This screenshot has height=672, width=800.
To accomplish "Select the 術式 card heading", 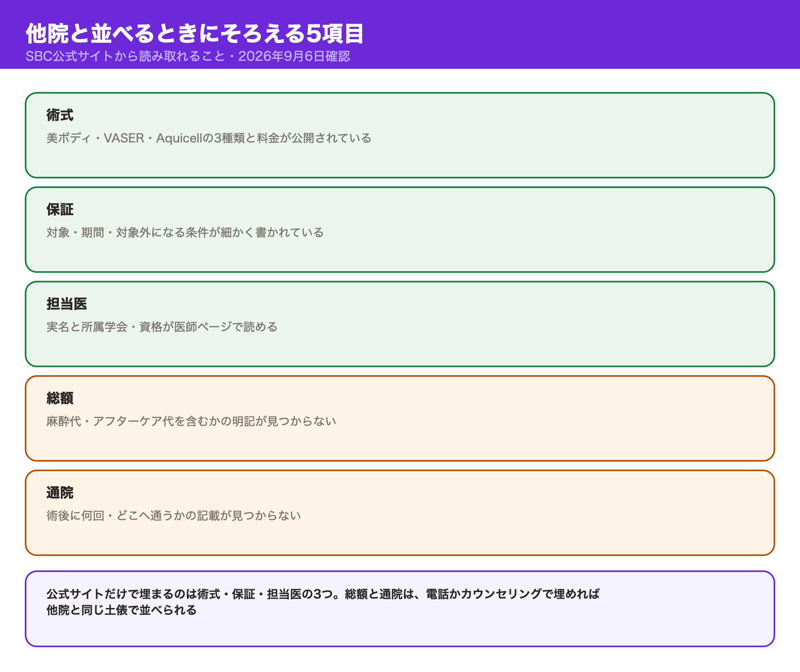I will [60, 115].
